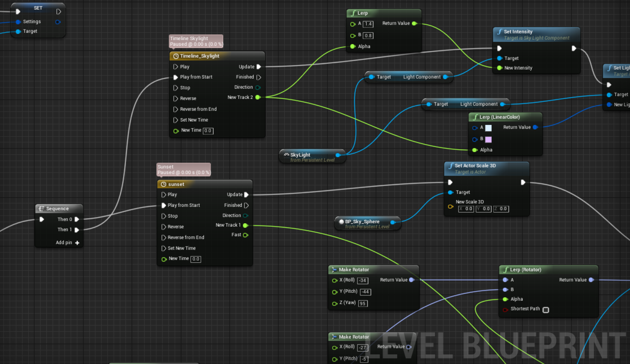Screen dimensions: 630x364
Task: Click the sunset New Track 1 pin
Action: pyautogui.click(x=245, y=225)
